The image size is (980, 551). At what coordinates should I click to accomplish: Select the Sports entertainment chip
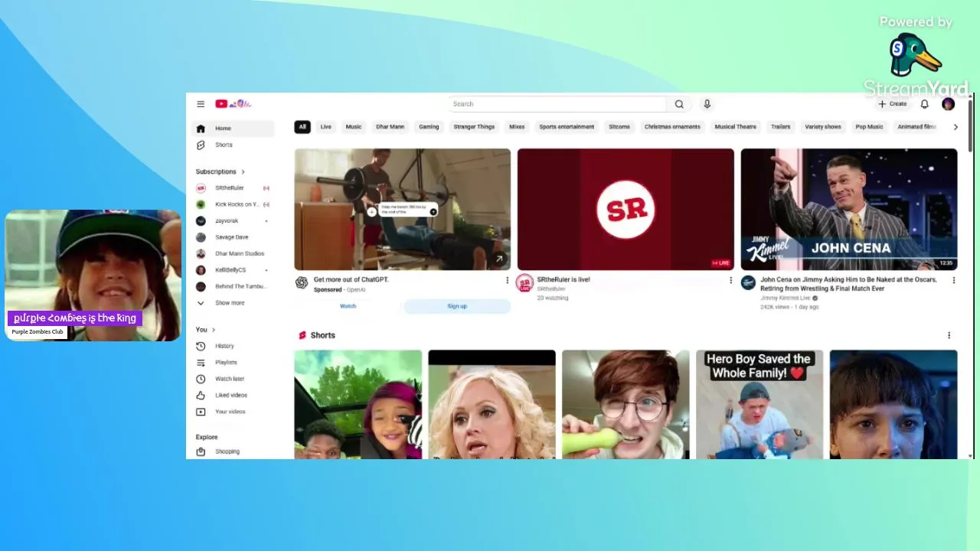(567, 127)
